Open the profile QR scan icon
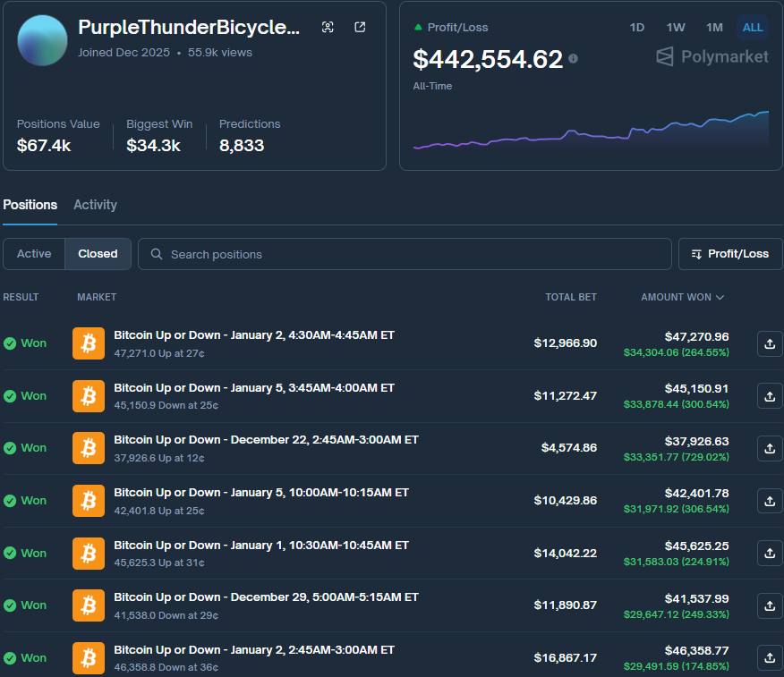Viewport: 784px width, 677px height. (328, 27)
